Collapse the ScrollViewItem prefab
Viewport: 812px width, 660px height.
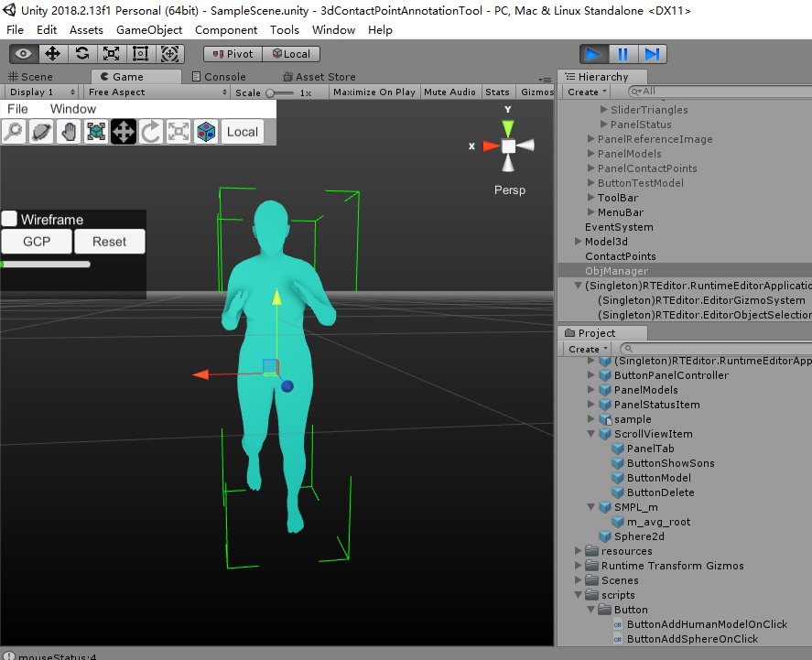click(590, 434)
